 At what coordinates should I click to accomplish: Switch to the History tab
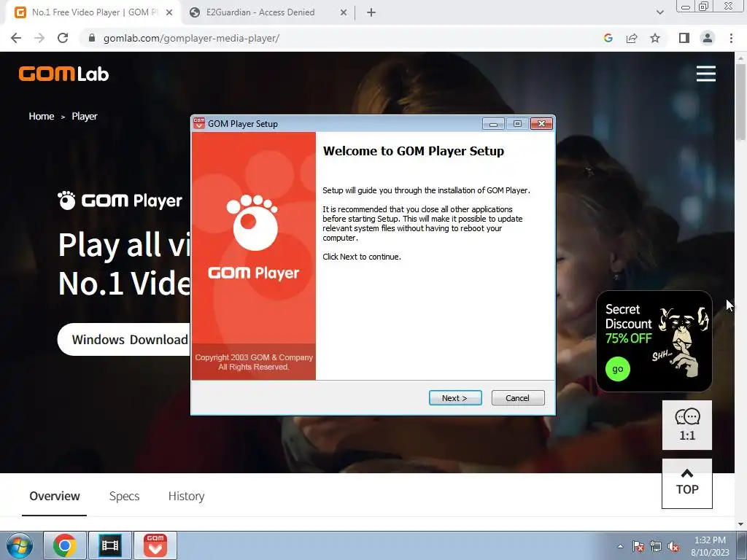coord(186,496)
